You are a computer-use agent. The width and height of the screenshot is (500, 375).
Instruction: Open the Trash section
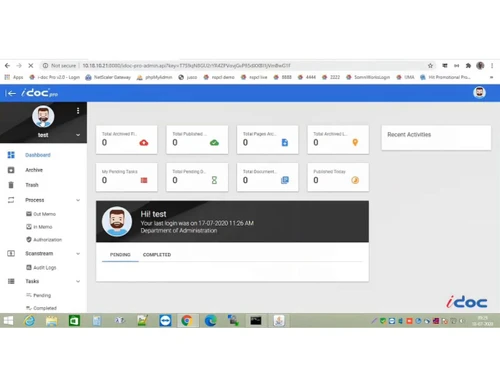click(x=32, y=185)
